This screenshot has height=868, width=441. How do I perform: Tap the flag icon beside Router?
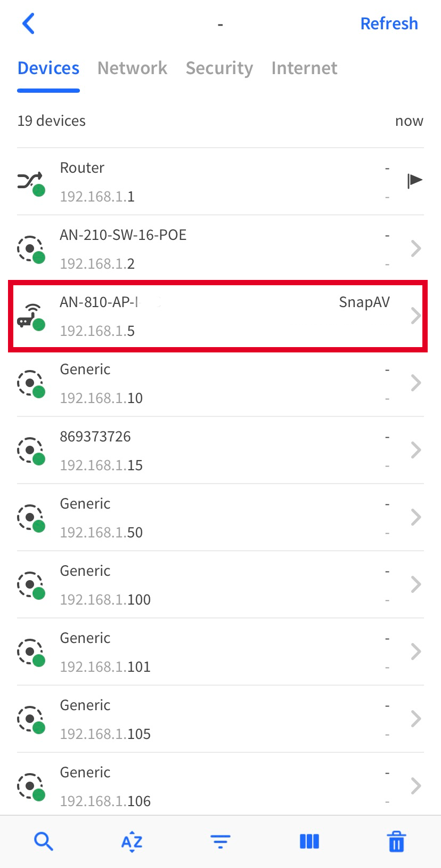click(x=414, y=181)
